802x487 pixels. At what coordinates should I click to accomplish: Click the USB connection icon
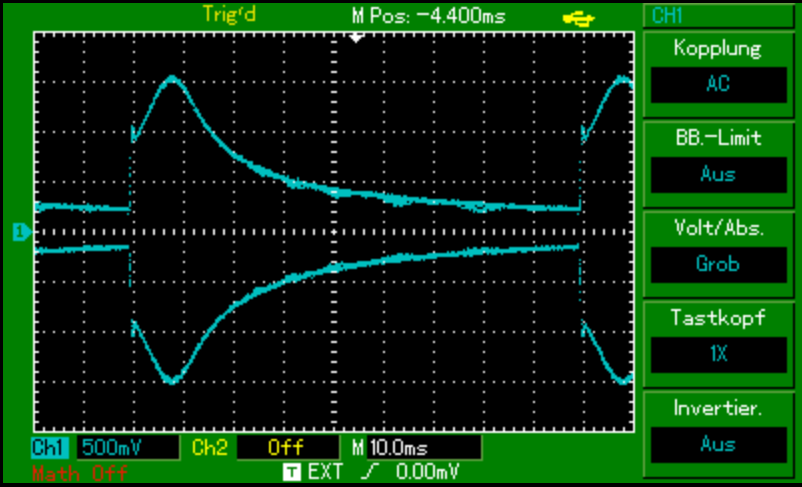click(x=578, y=15)
